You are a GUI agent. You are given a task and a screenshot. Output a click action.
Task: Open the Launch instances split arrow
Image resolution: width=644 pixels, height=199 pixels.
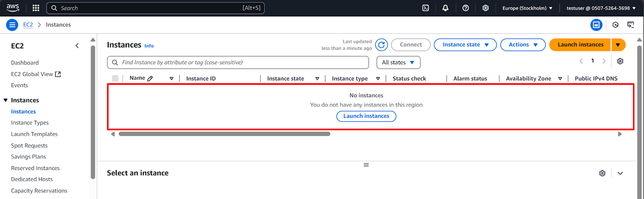(618, 45)
